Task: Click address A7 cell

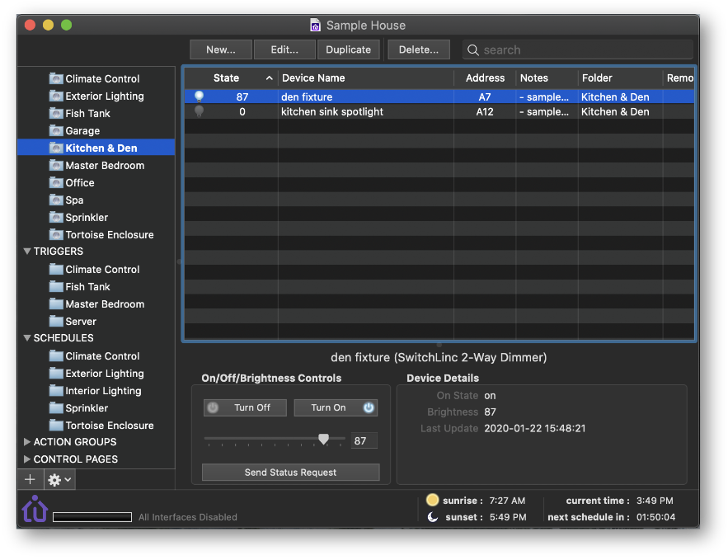Action: 485,96
